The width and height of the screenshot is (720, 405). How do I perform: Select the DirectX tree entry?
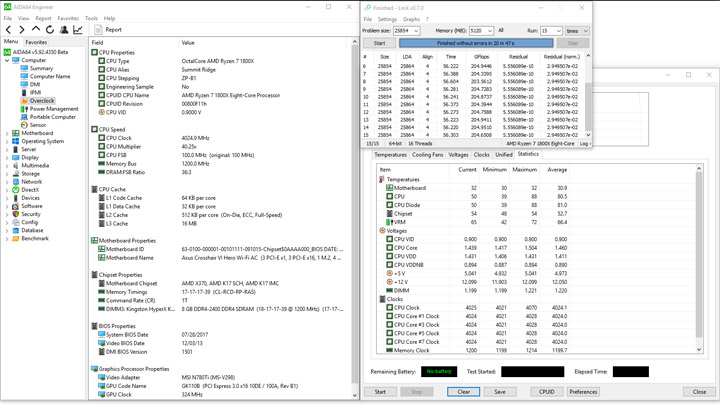click(x=30, y=190)
